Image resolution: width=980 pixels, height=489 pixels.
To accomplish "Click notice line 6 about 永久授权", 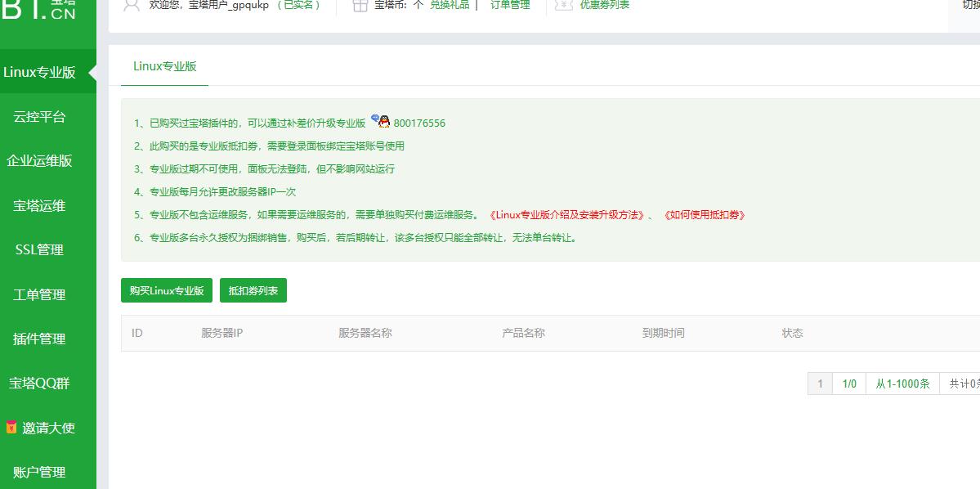I will pyautogui.click(x=355, y=238).
